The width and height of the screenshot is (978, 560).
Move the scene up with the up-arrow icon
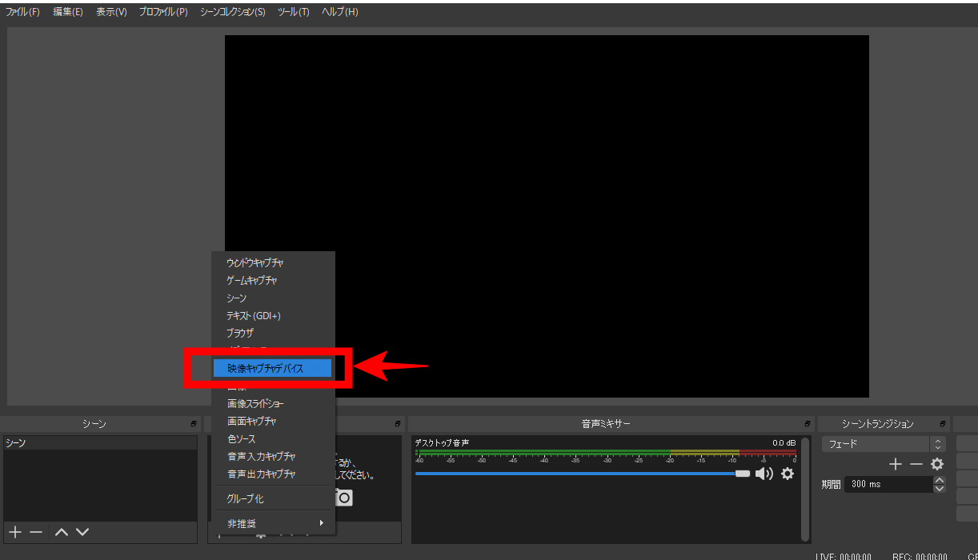[60, 531]
